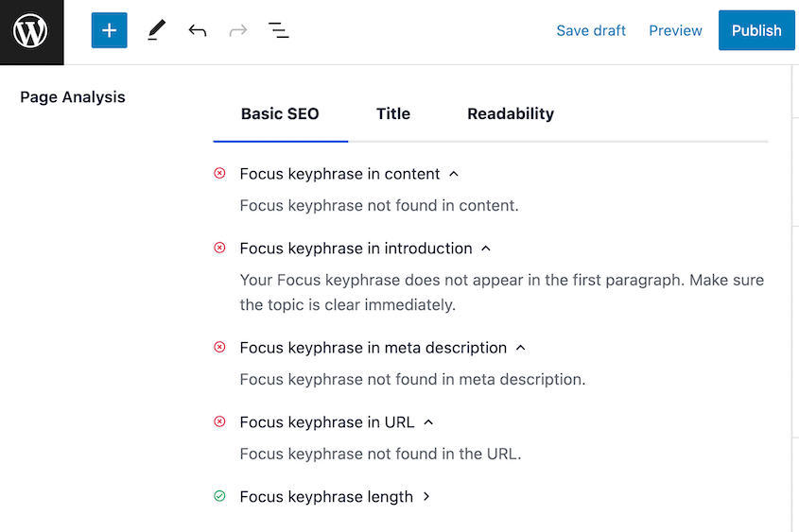The height and width of the screenshot is (532, 799).
Task: Click the Undo arrow icon
Action: coord(198,30)
